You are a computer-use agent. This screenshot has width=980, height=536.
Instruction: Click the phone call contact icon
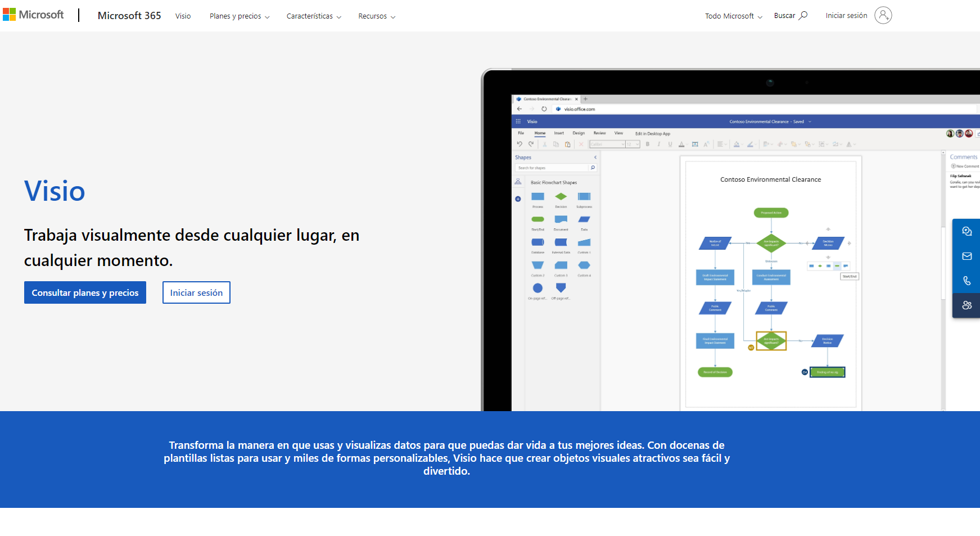click(967, 281)
